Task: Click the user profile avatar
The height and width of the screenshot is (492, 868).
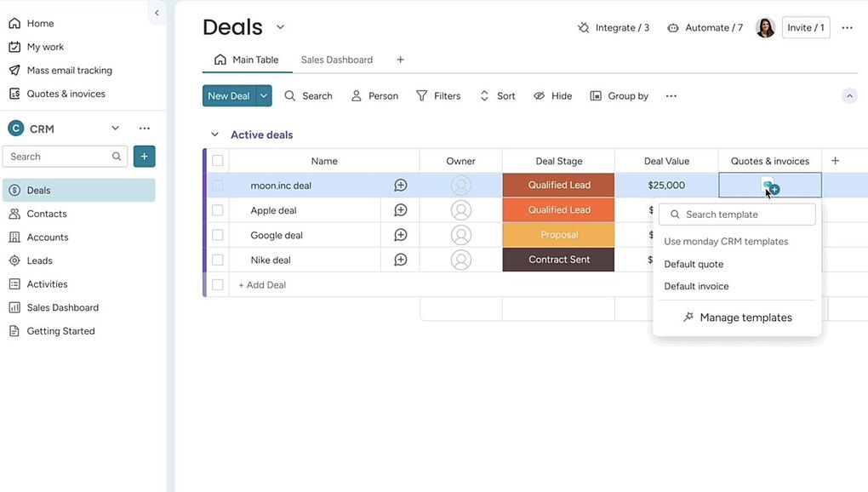Action: click(765, 28)
